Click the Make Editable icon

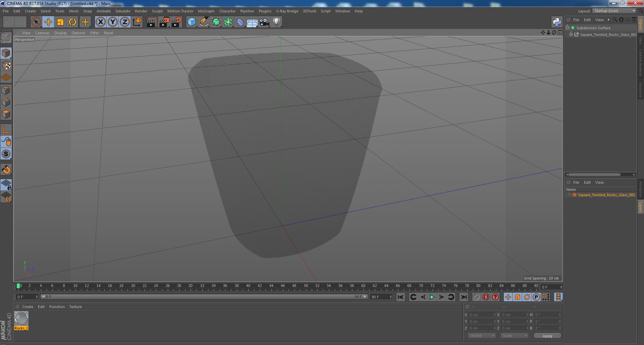tap(6, 38)
